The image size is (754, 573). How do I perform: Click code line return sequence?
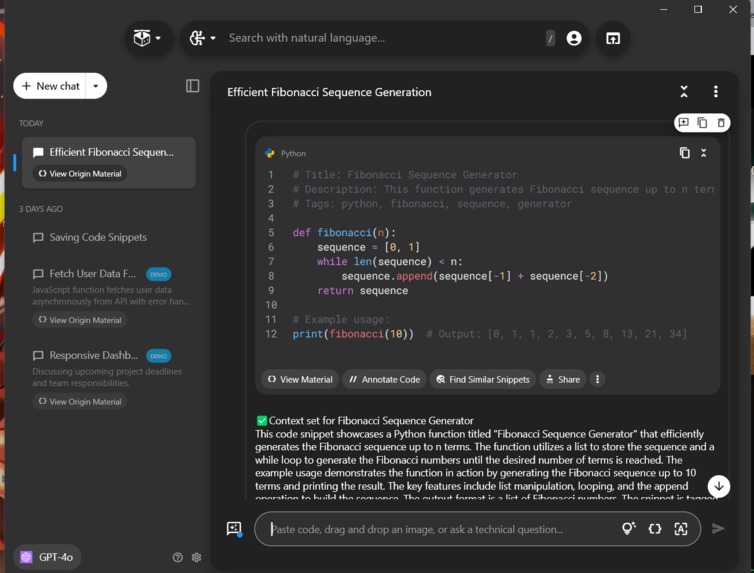tap(363, 290)
